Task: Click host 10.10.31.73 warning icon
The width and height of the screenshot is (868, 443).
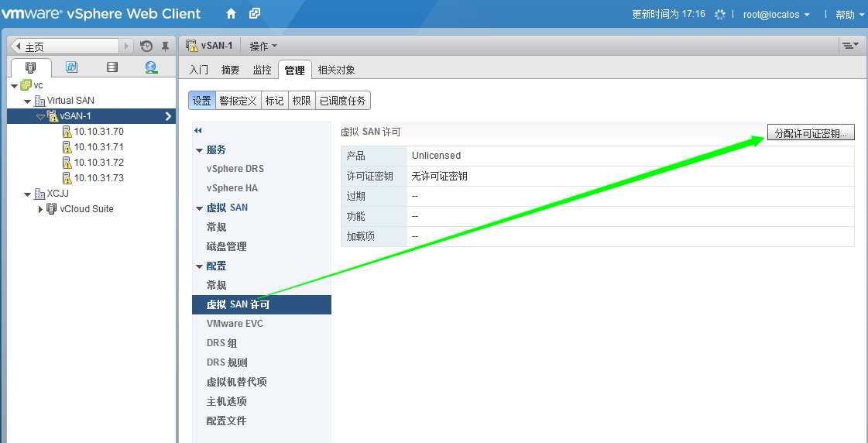Action: (67, 178)
